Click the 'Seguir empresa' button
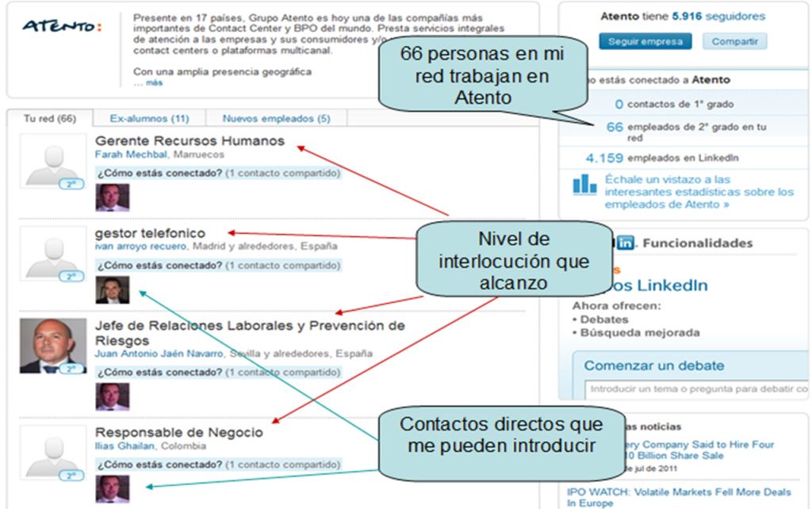 point(645,41)
